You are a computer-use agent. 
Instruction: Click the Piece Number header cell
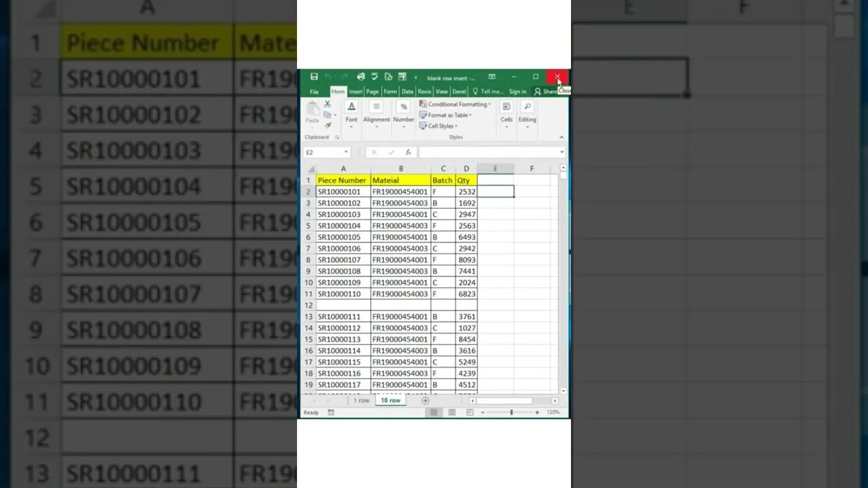pos(343,180)
